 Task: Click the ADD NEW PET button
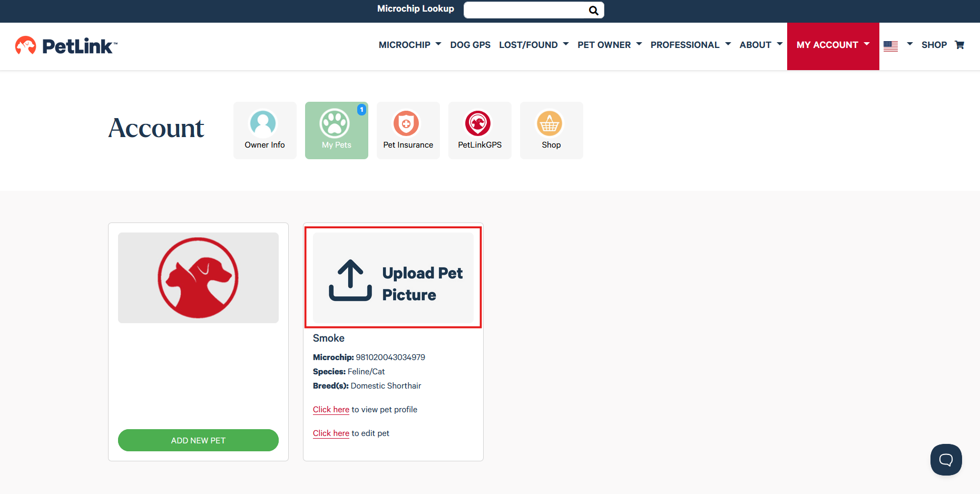pos(198,440)
